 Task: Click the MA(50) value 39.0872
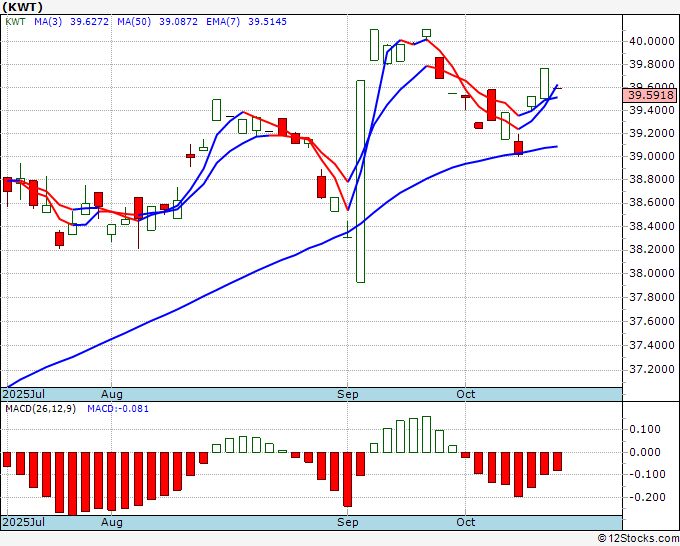tap(178, 22)
